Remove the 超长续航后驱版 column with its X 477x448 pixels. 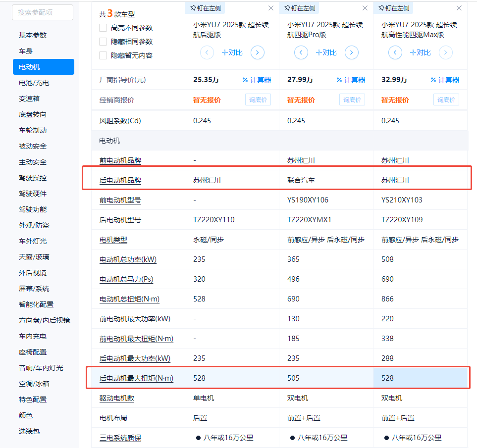[x=271, y=8]
